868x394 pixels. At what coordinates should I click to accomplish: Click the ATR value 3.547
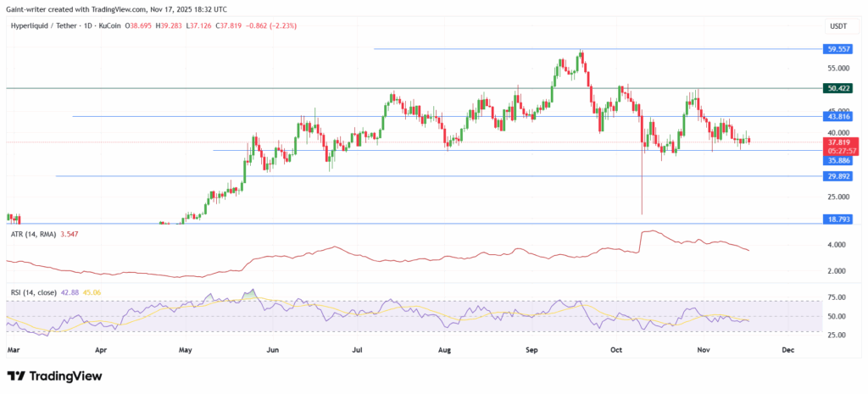(70, 235)
